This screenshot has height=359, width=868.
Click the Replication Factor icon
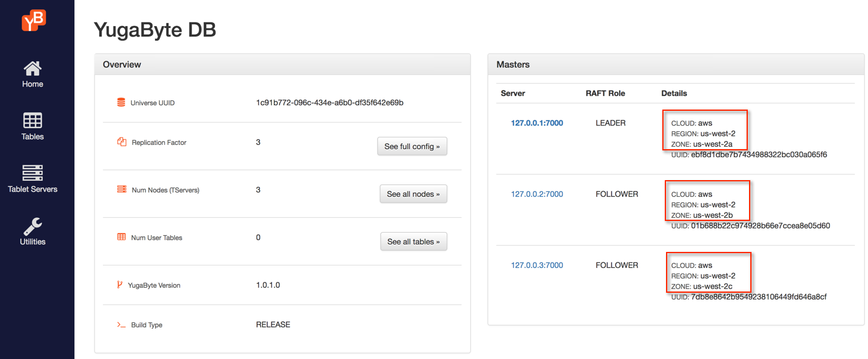tap(121, 142)
